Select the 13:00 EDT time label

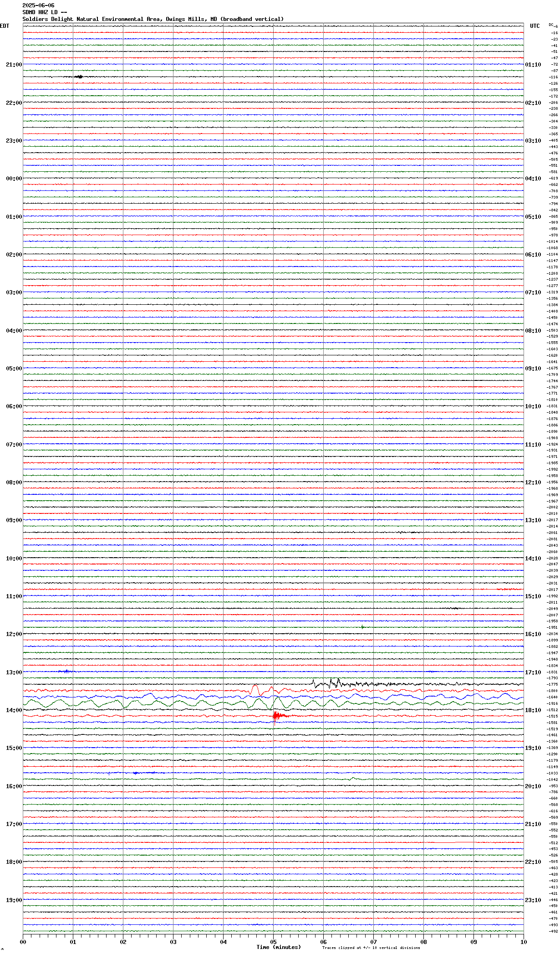[x=14, y=672]
